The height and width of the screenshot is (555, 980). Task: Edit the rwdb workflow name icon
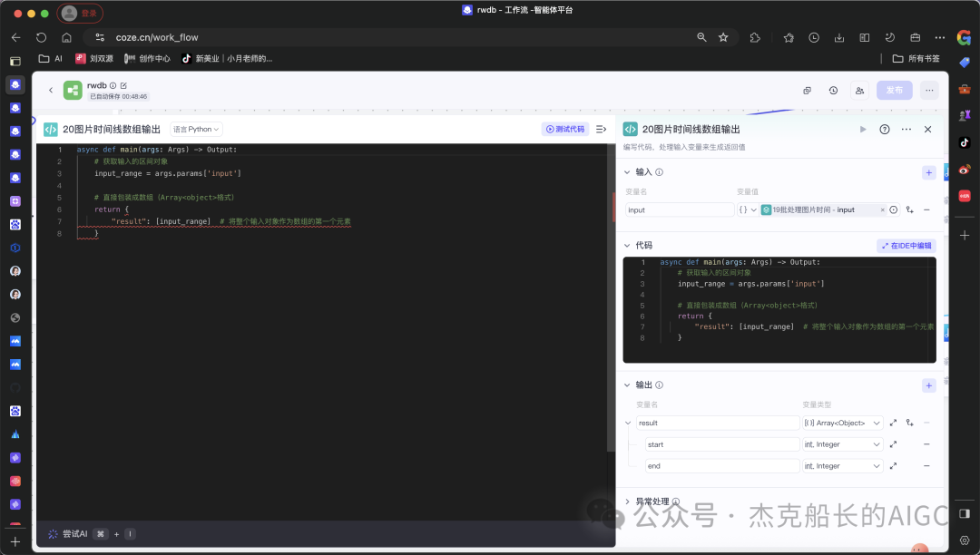(x=123, y=85)
